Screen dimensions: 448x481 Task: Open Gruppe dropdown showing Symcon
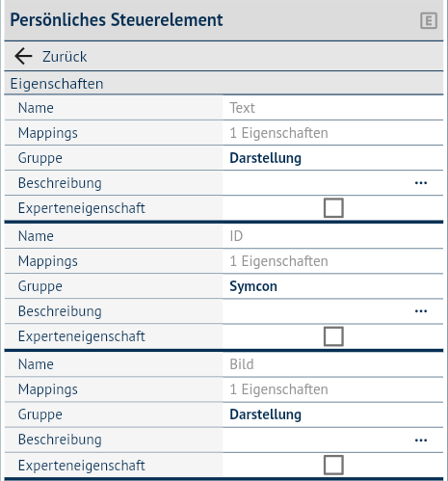[x=332, y=286]
